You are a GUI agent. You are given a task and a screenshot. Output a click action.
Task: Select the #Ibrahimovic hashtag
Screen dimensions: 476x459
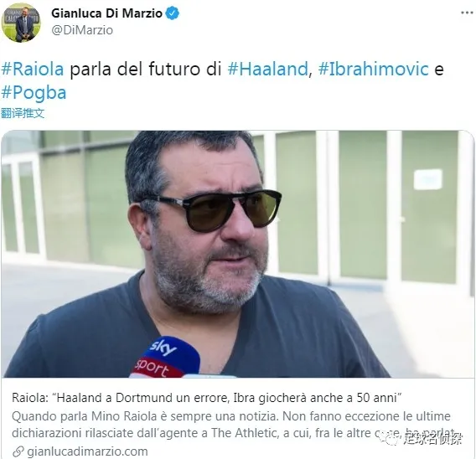click(x=374, y=69)
